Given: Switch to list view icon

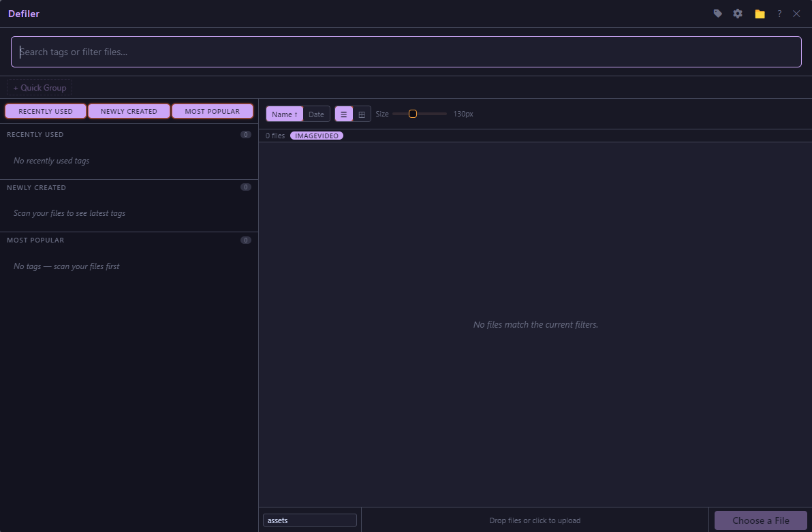Looking at the screenshot, I should pos(344,114).
